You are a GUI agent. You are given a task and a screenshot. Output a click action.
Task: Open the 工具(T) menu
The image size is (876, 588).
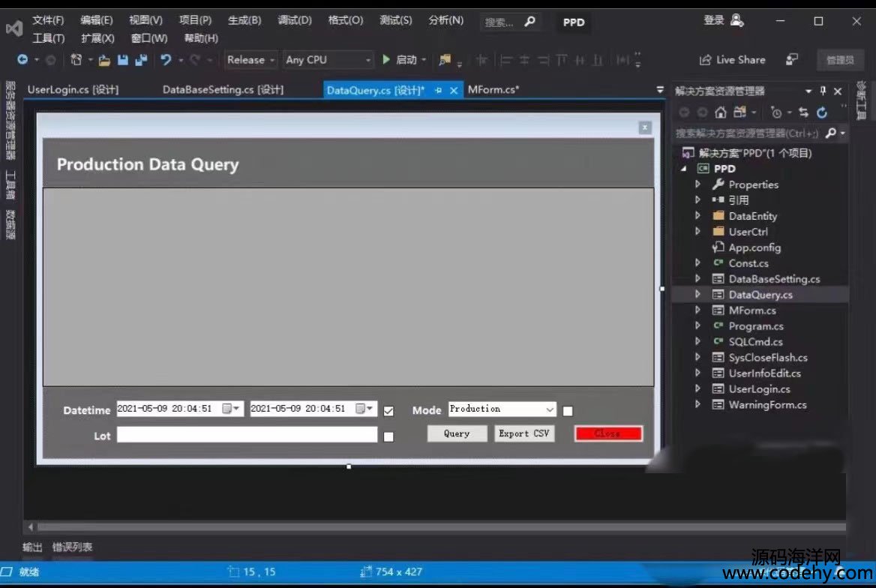pos(49,38)
